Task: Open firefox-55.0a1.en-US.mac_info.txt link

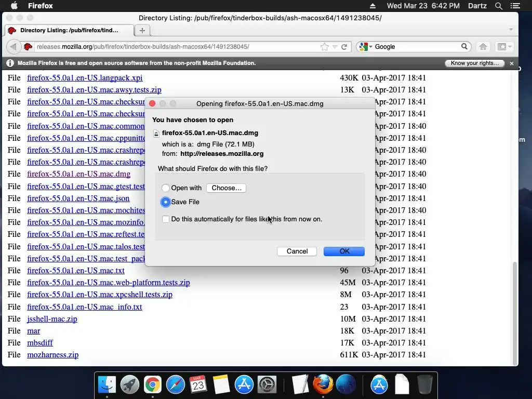Action: click(85, 307)
